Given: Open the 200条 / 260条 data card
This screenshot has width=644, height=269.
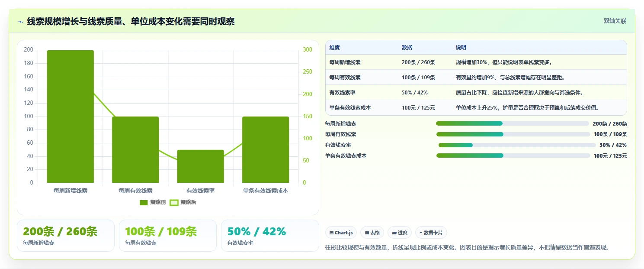Looking at the screenshot, I should click(66, 236).
